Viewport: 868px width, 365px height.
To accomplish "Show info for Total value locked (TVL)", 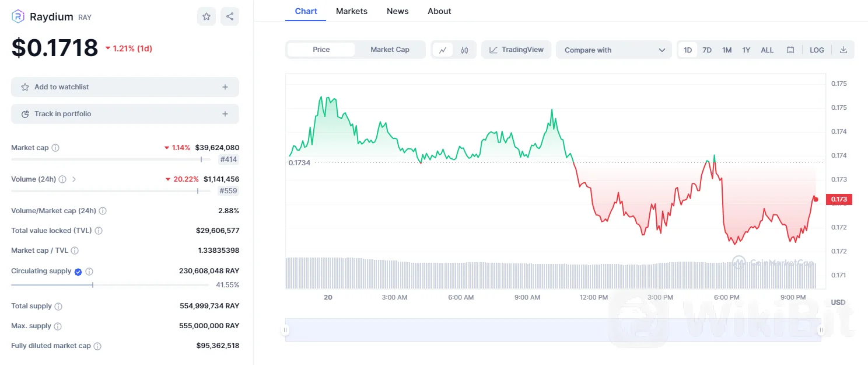I will [x=99, y=231].
